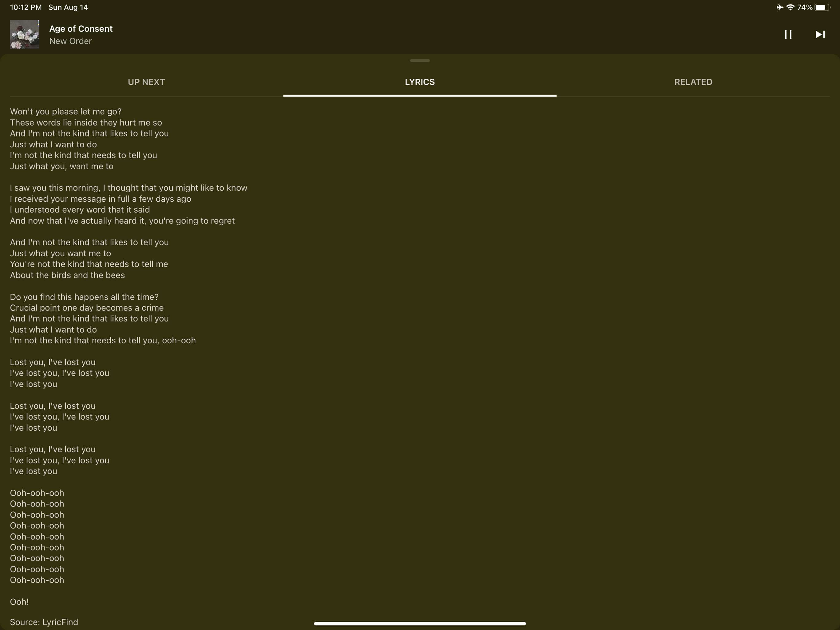Screen dimensions: 840x630
Task: Switch to the UP NEXT tab
Action: pyautogui.click(x=146, y=82)
